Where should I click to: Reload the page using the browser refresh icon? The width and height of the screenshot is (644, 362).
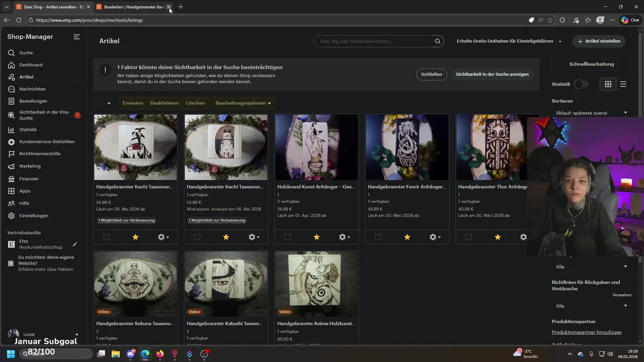coord(19,20)
